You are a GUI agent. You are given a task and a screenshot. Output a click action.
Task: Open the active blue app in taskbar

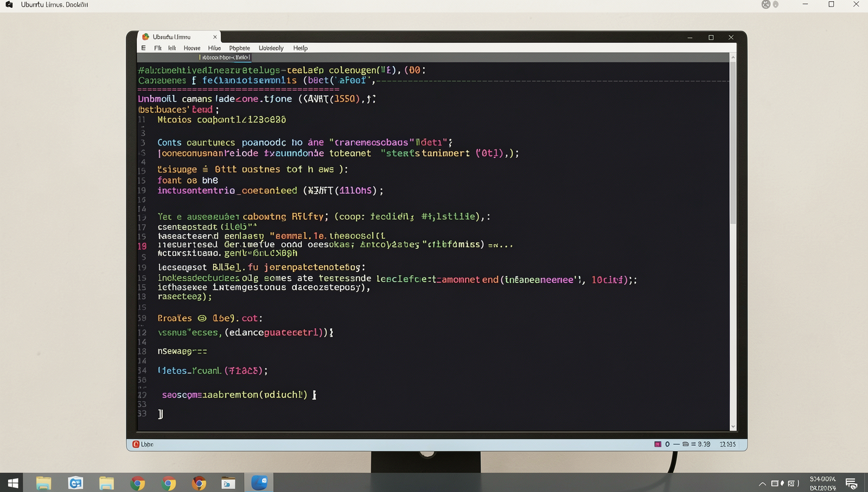click(259, 482)
